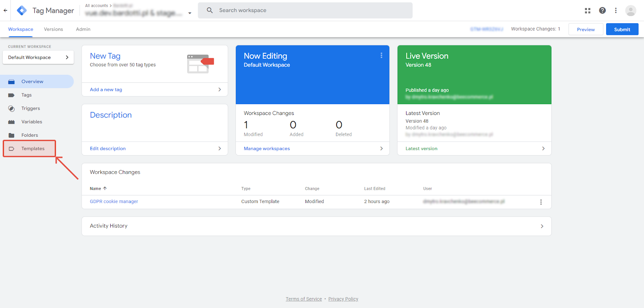The image size is (644, 308).
Task: Click the Type column header
Action: (246, 189)
